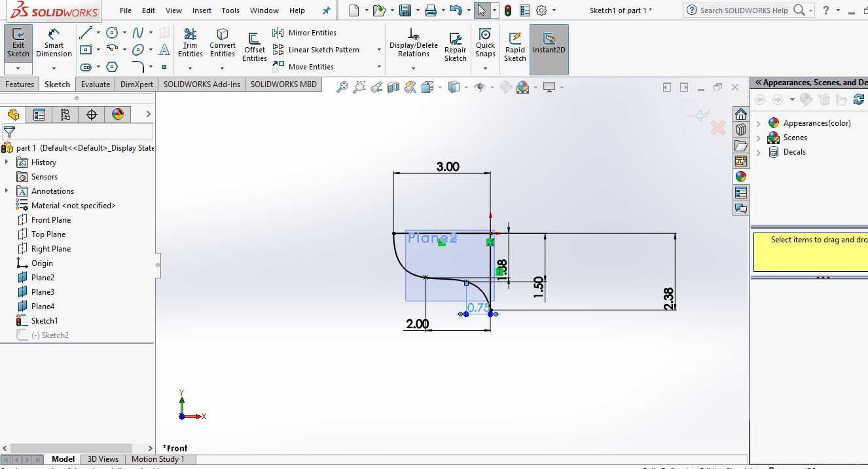This screenshot has width=868, height=469.
Task: Pick the Polygon sketch tool
Action: pos(113,67)
